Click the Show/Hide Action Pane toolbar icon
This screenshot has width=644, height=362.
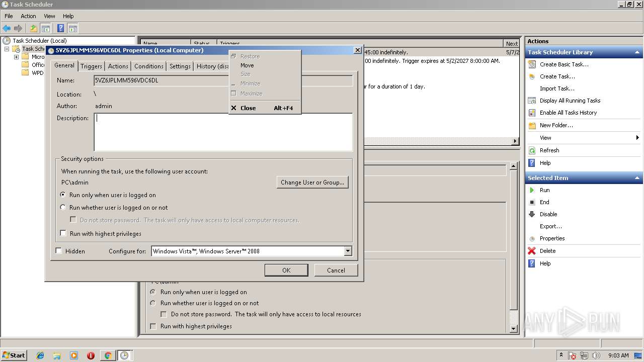72,29
